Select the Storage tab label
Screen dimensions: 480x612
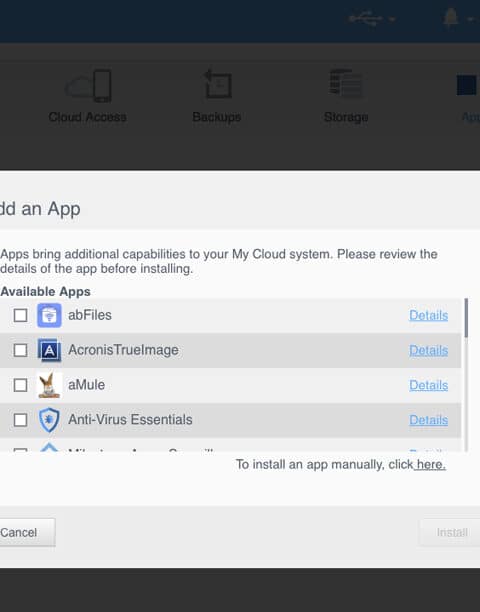point(346,117)
